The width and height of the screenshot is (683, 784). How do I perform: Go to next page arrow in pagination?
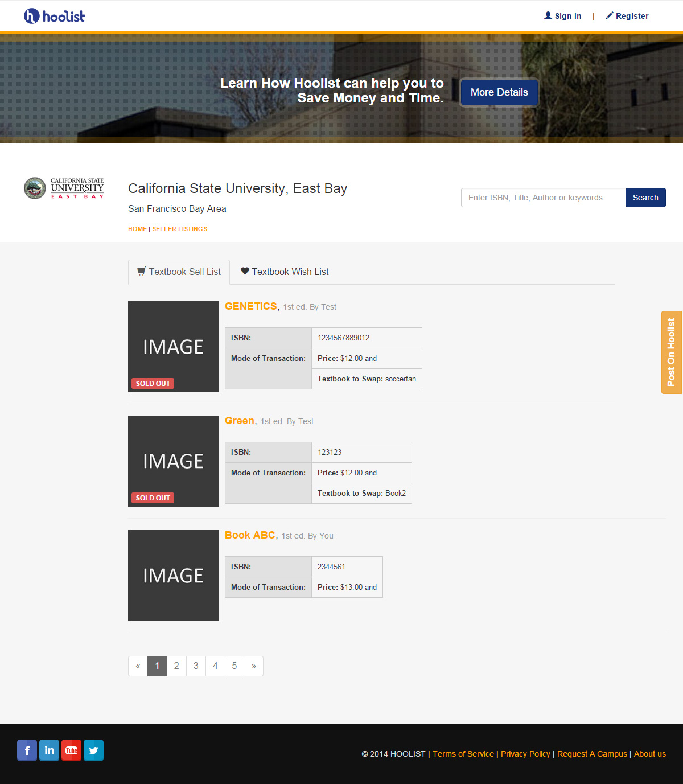click(254, 666)
